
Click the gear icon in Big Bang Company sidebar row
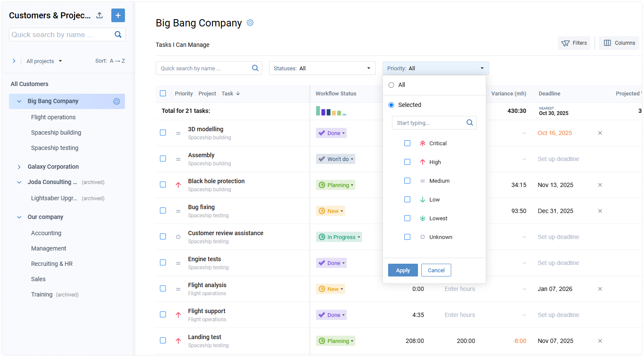coord(116,101)
